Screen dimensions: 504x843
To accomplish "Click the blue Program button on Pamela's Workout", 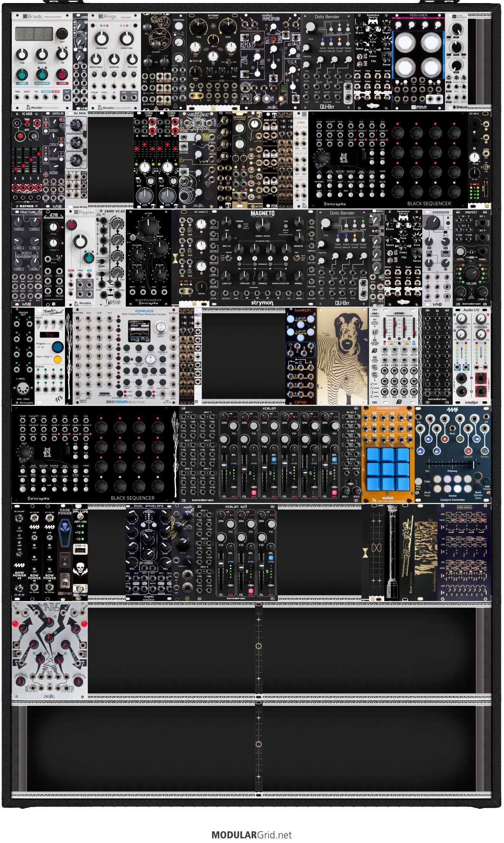I will (x=57, y=347).
